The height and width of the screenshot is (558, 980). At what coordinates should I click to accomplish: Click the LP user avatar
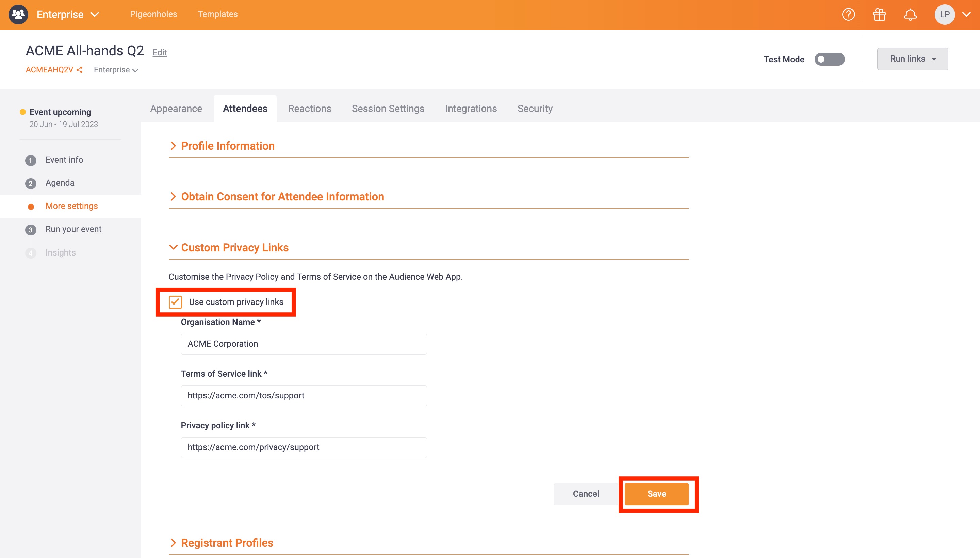(944, 15)
